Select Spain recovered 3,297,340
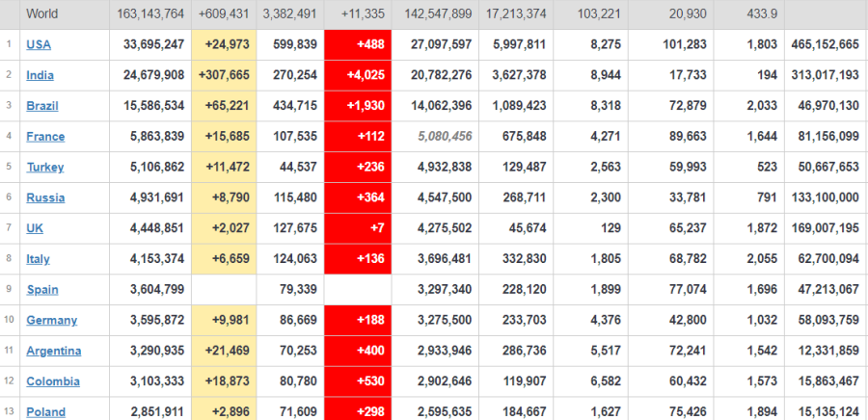Image resolution: width=868 pixels, height=420 pixels. tap(445, 290)
